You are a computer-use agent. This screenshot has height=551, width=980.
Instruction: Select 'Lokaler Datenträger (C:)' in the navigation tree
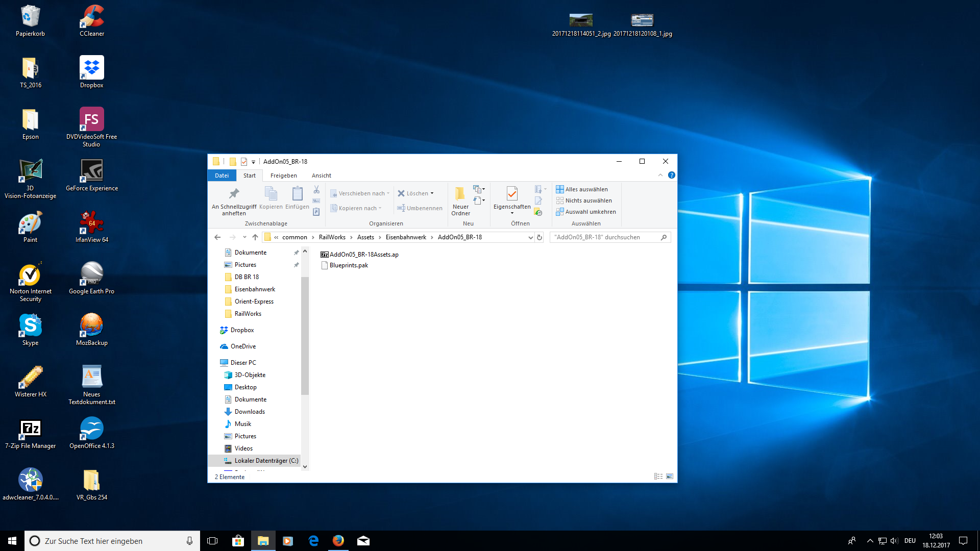point(266,461)
